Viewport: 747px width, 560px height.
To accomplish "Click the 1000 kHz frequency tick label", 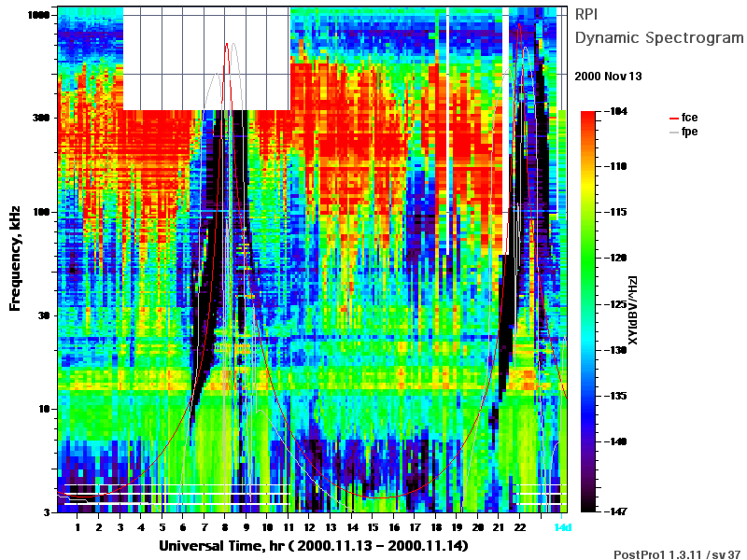I will click(38, 15).
